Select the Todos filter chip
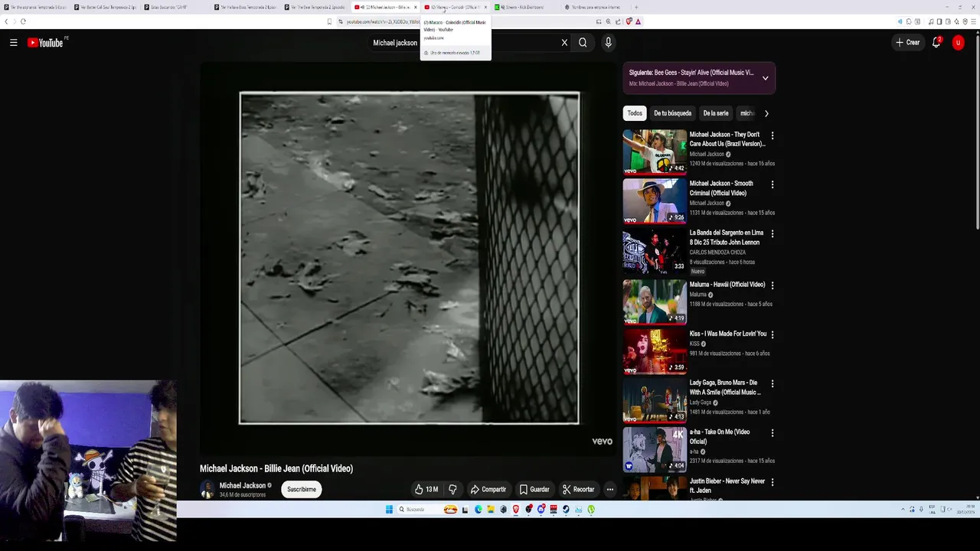980x551 pixels. [x=635, y=113]
